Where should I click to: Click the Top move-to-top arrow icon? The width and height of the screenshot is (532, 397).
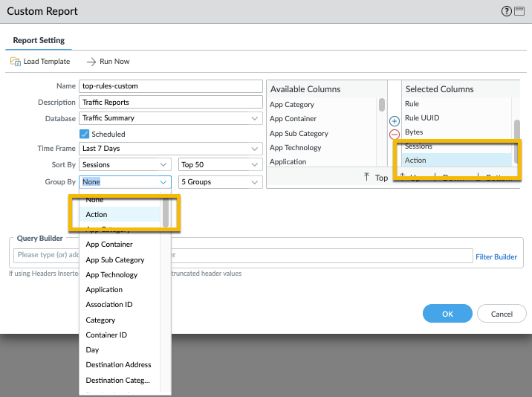[366, 178]
